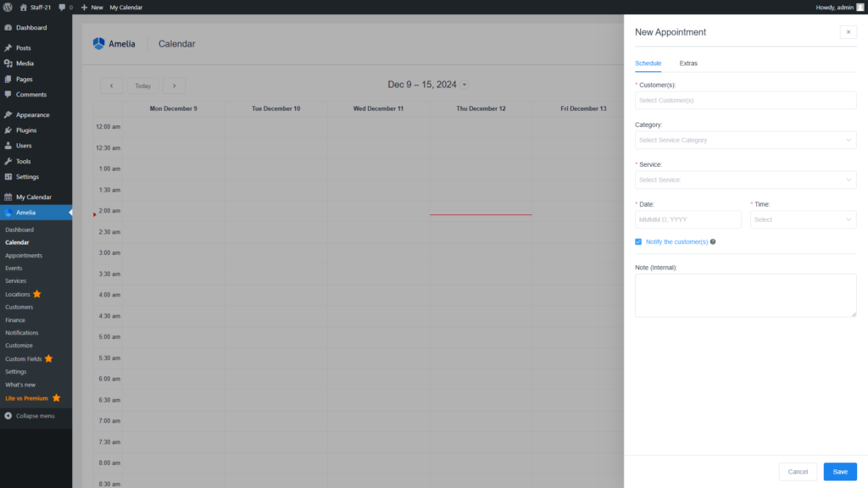Image resolution: width=868 pixels, height=488 pixels.
Task: Close the New Appointment panel with X
Action: pyautogui.click(x=848, y=32)
